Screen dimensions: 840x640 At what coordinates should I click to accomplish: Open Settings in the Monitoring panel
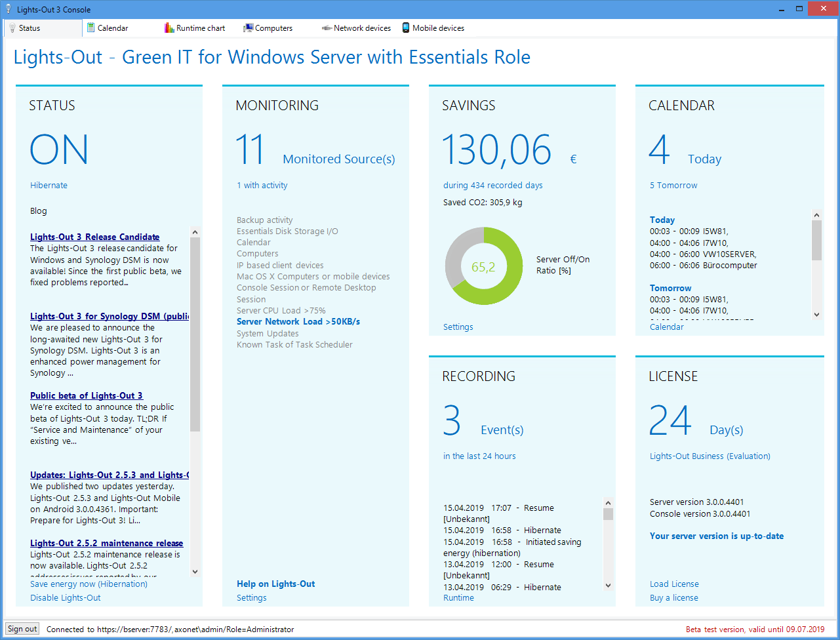click(x=252, y=597)
